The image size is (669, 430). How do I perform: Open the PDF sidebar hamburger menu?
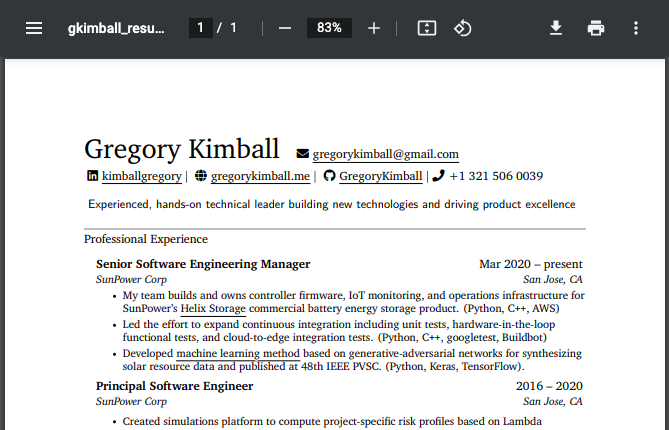[34, 28]
